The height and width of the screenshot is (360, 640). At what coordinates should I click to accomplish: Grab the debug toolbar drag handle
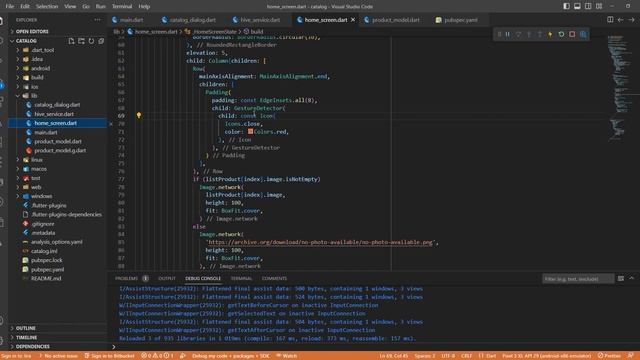499,34
